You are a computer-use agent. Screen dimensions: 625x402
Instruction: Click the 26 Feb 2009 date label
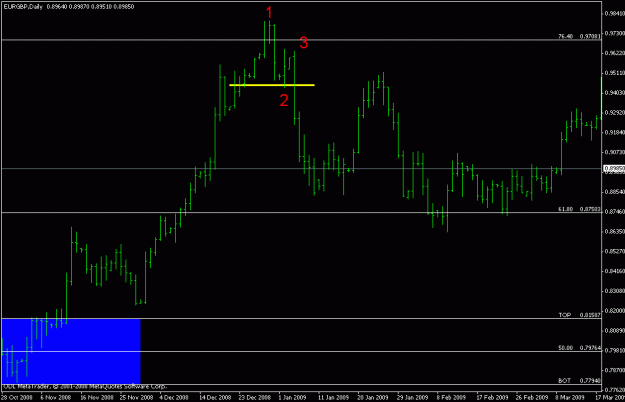(x=532, y=397)
